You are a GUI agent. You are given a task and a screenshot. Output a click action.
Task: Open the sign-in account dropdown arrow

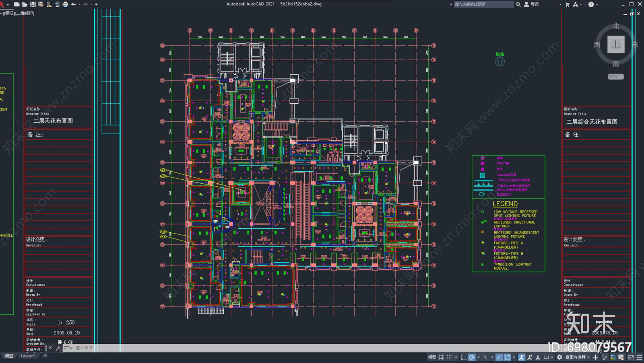click(560, 4)
